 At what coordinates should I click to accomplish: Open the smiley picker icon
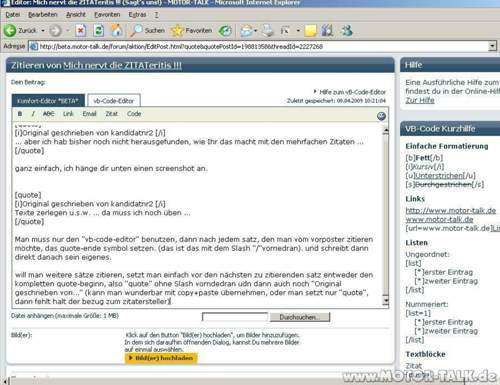click(x=381, y=116)
